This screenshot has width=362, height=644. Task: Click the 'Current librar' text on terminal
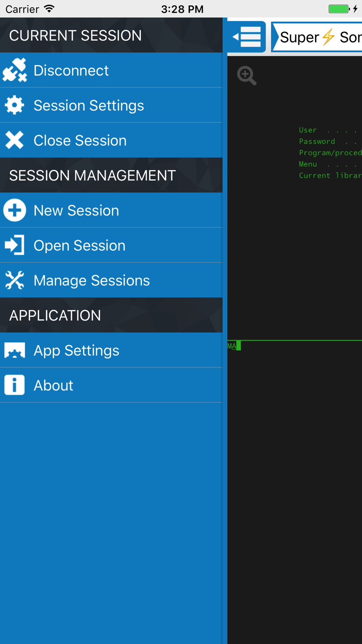coord(330,175)
